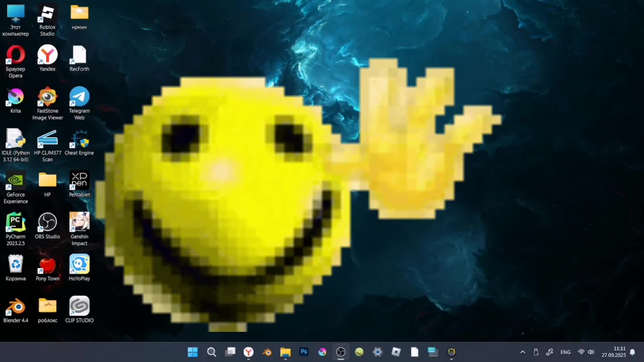This screenshot has width=644, height=362.
Task: Switch to OBS Studio in the taskbar
Action: click(x=341, y=352)
